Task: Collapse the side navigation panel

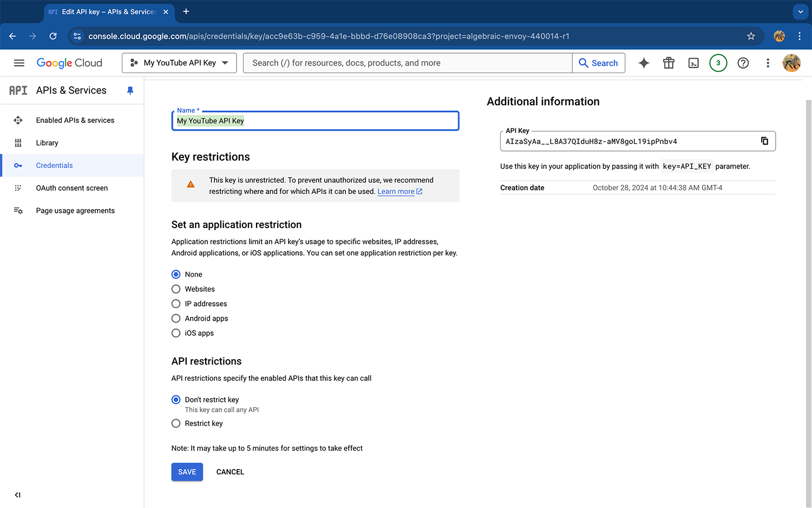Action: [18, 494]
